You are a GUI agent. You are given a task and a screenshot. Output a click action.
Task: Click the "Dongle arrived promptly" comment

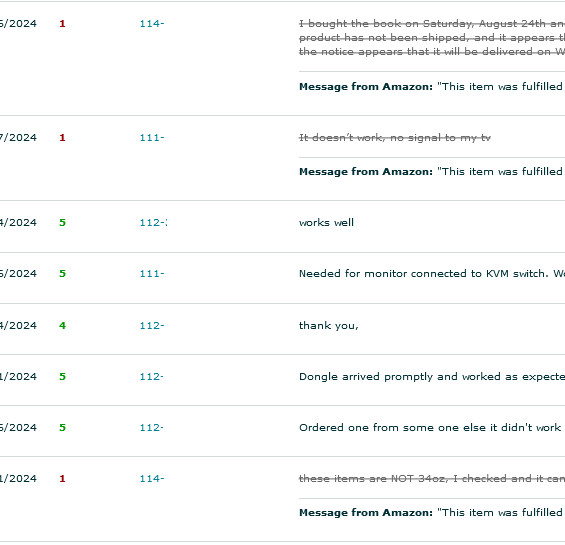point(432,377)
